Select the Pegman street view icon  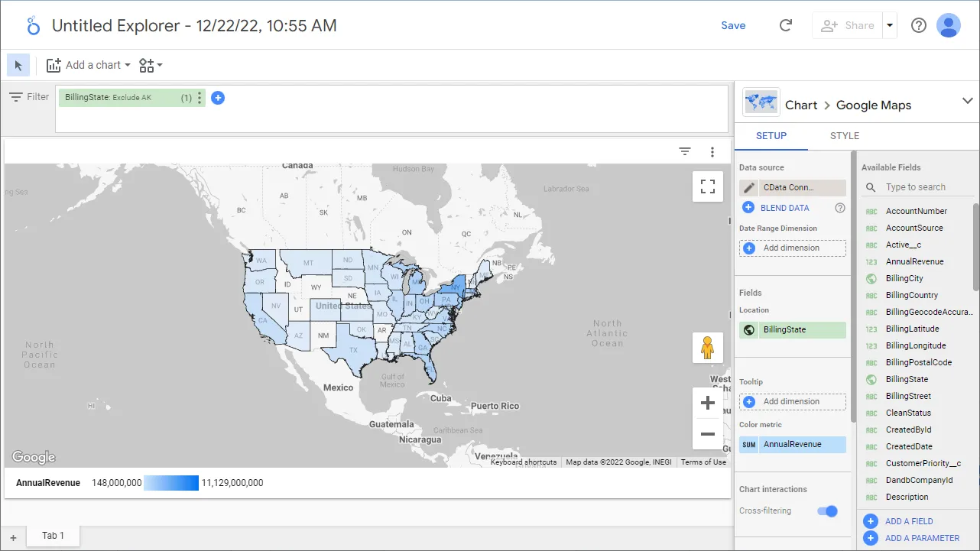(708, 347)
